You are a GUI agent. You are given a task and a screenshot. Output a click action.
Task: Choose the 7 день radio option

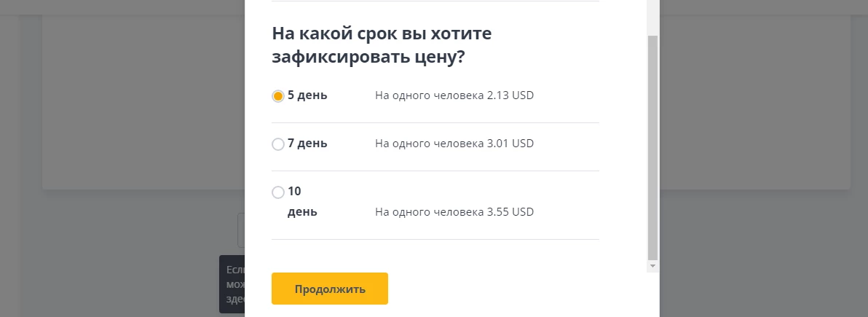click(278, 144)
